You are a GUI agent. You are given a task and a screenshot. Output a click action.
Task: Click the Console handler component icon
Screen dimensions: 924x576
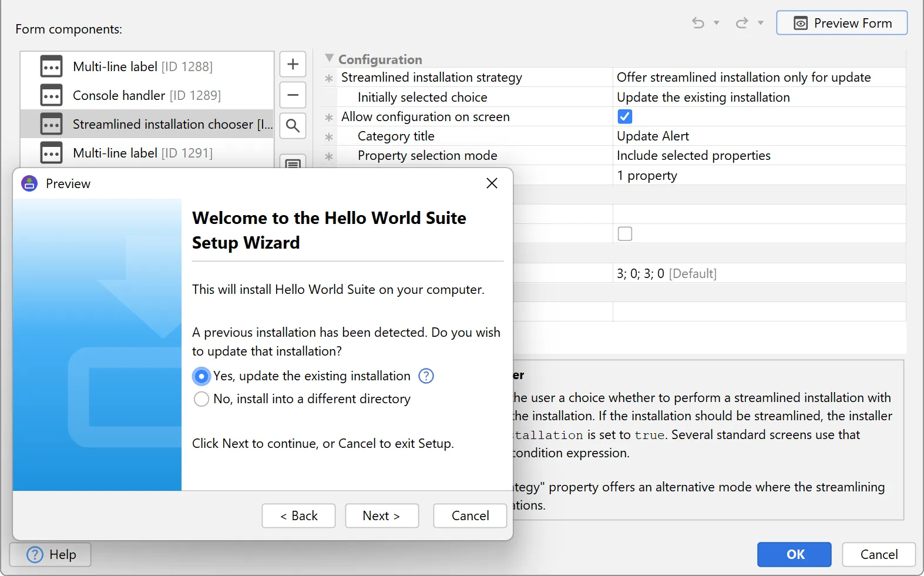click(51, 95)
